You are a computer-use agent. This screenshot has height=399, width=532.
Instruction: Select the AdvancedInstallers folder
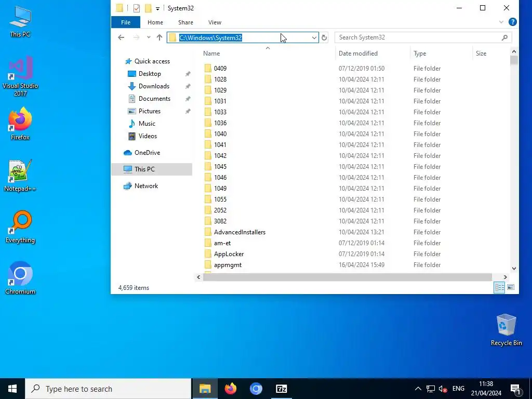point(240,232)
